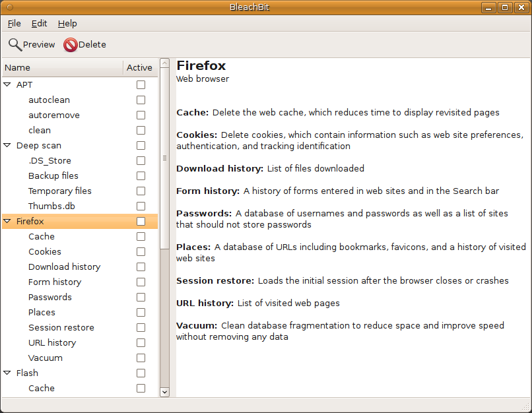
Task: Select the Download history row
Action: tap(80, 267)
